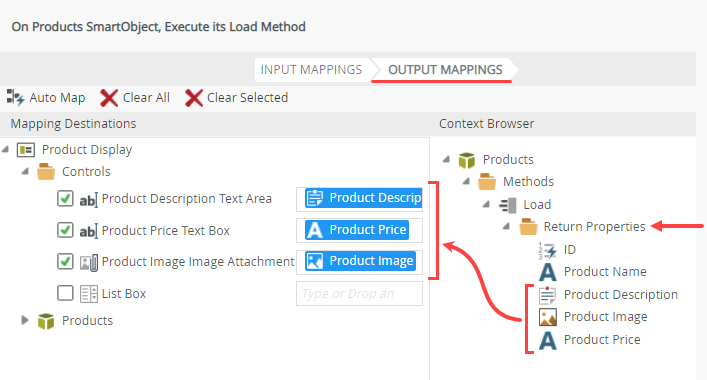Switch to the Input Mappings tab
This screenshot has width=707, height=380.
(312, 70)
